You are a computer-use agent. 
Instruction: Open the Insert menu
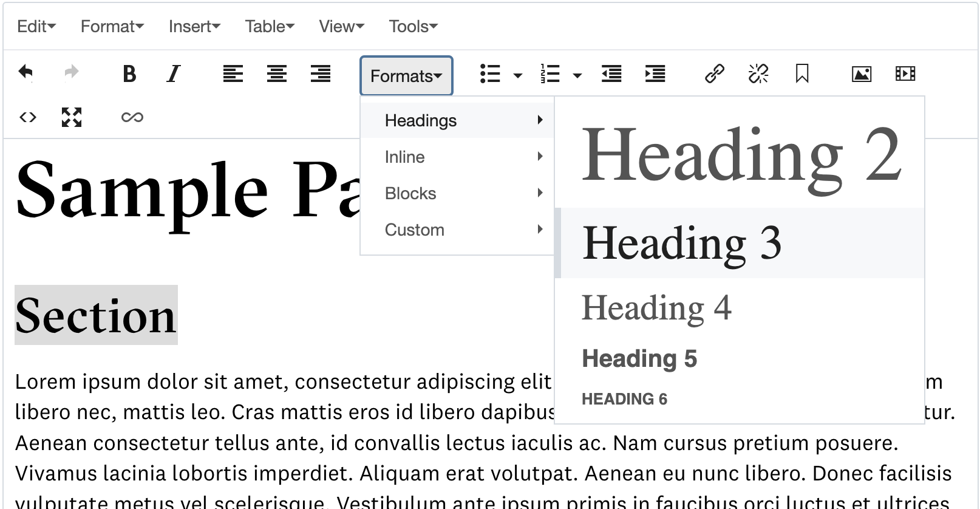(194, 27)
